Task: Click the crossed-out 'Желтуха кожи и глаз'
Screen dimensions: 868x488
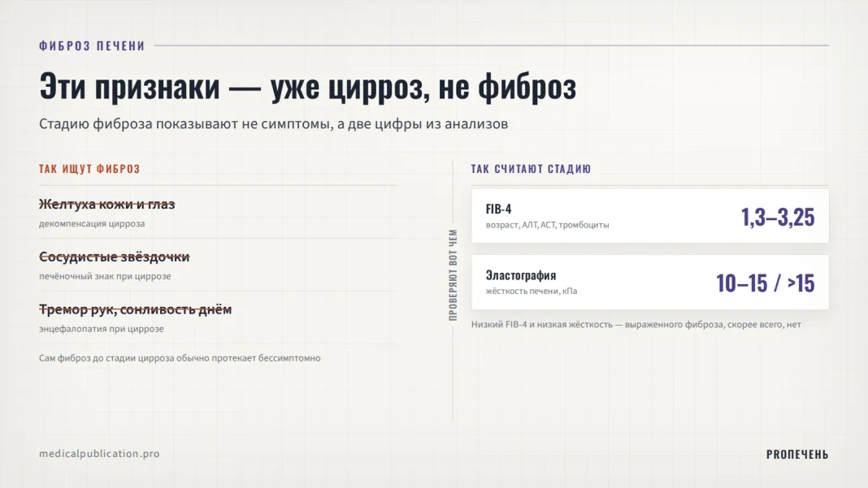Action: pos(106,204)
